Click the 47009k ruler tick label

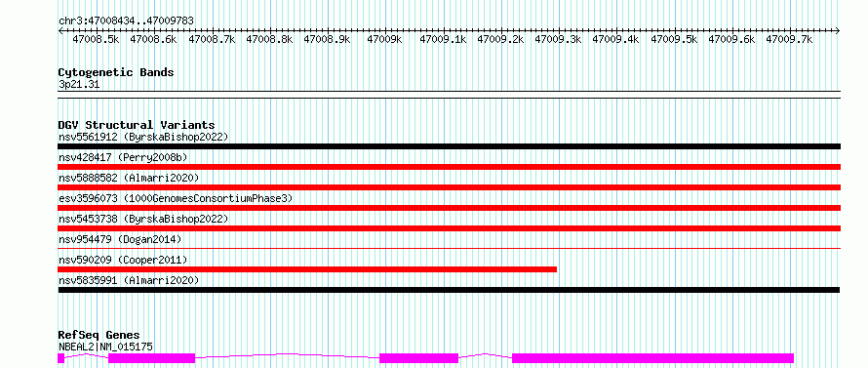[384, 39]
